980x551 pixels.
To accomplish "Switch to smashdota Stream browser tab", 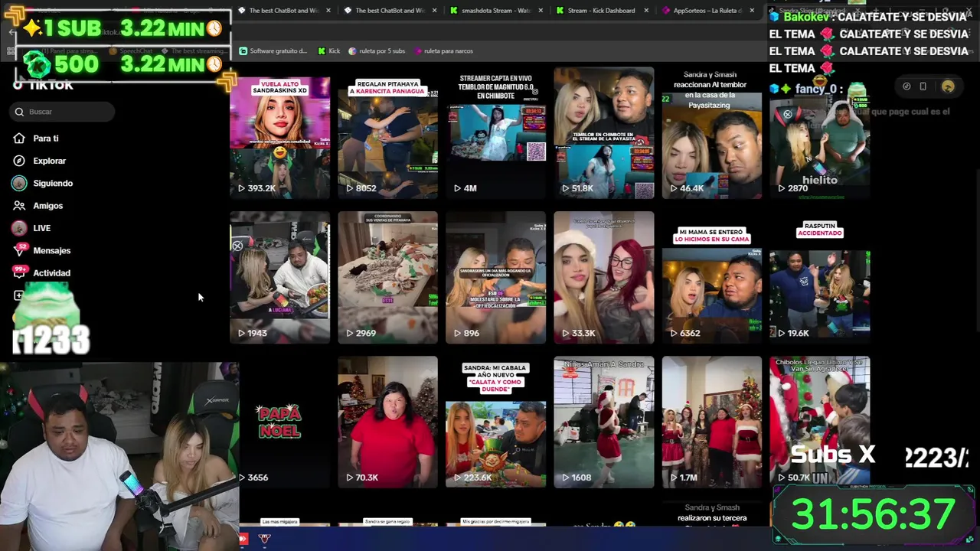I will coord(490,11).
